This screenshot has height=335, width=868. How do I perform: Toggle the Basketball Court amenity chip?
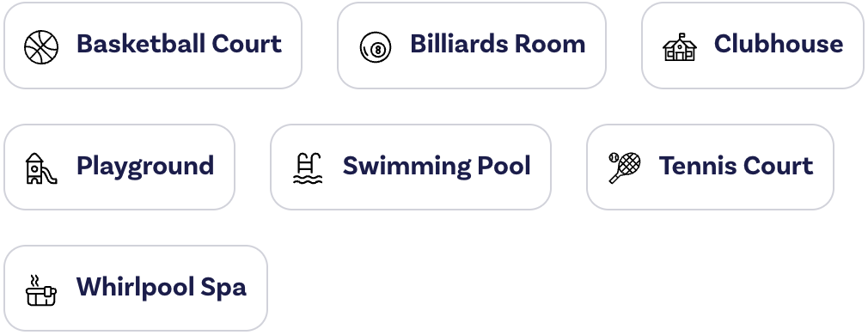153,46
